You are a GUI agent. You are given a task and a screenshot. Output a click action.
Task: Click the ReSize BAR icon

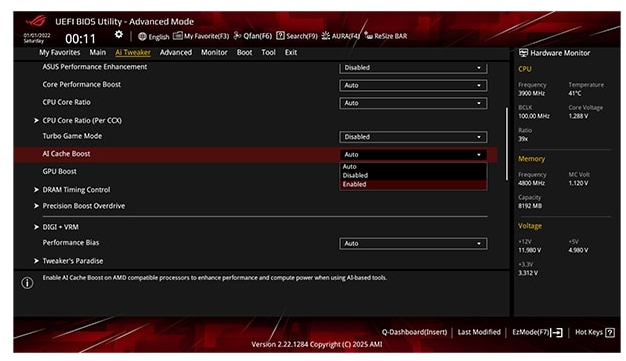click(x=368, y=36)
